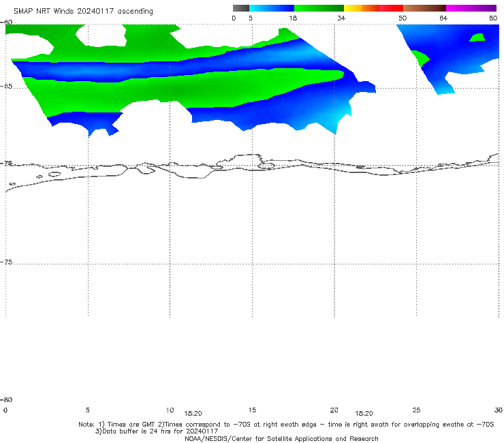
Task: Click the '-65' latitude label
Action: coord(6,87)
